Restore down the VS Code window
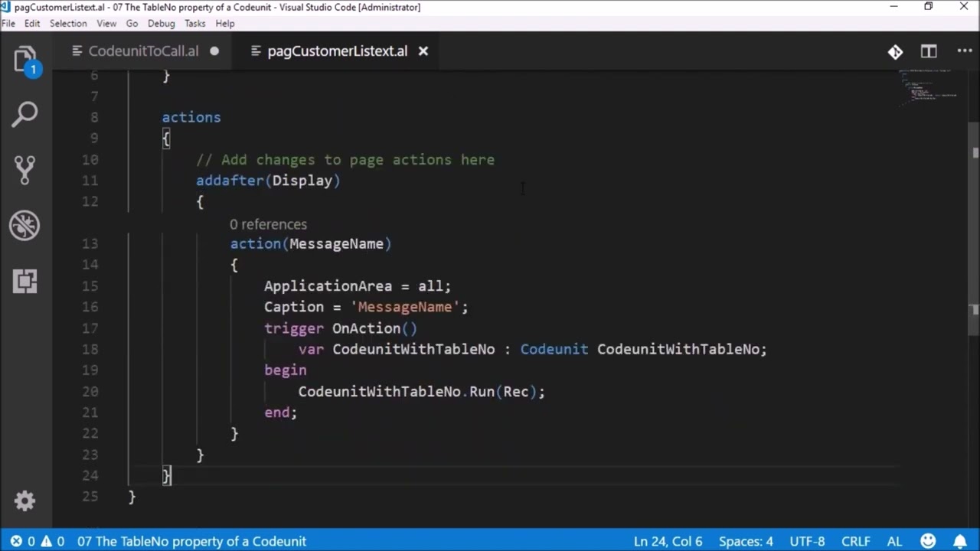 [x=929, y=7]
